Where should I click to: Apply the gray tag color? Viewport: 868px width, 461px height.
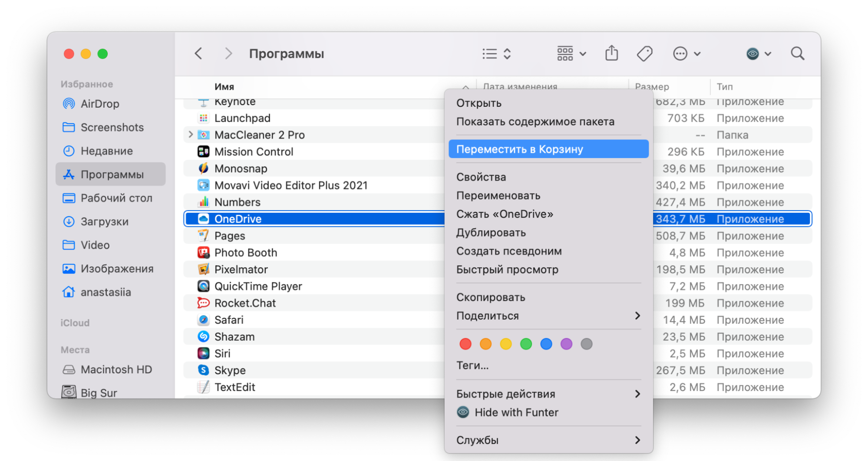587,344
